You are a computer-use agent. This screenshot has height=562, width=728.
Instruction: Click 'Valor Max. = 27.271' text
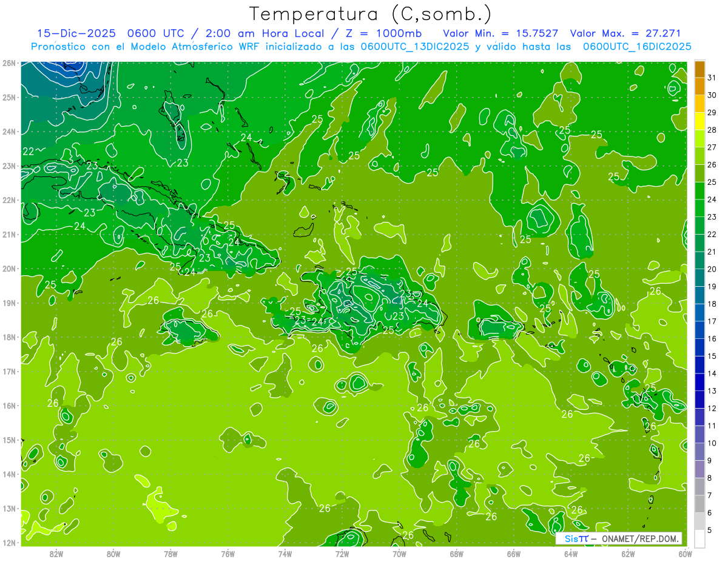point(625,33)
